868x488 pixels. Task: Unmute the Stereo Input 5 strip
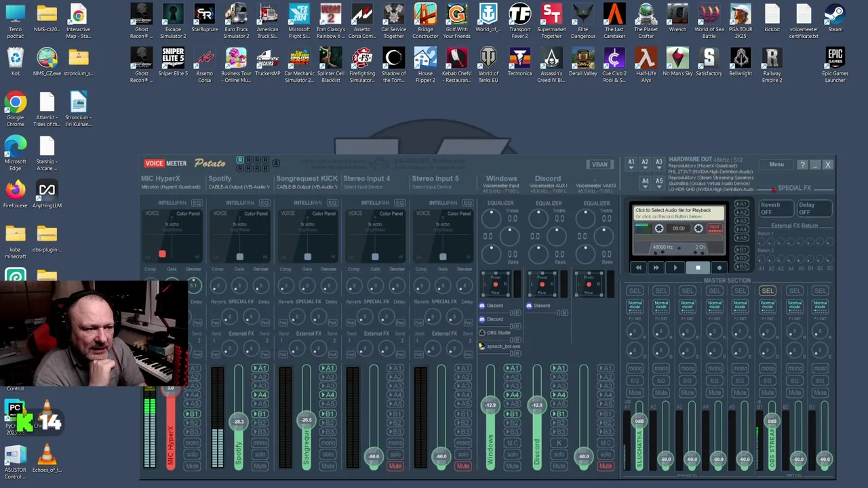pos(463,466)
